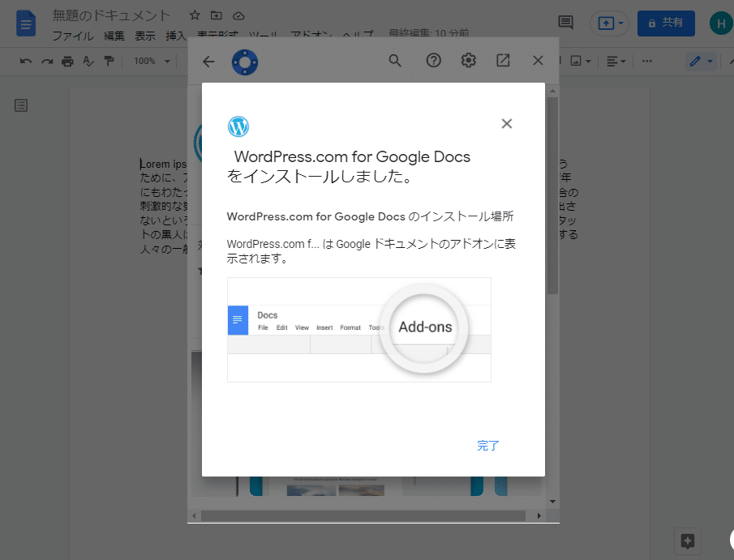Image resolution: width=734 pixels, height=560 pixels.
Task: Expand the text alignment dropdown
Action: pyautogui.click(x=616, y=61)
